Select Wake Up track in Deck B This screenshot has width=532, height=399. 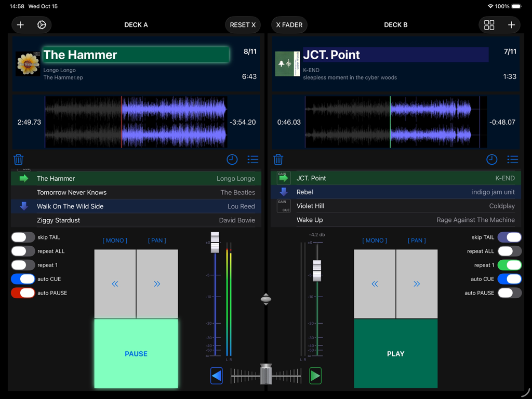[310, 220]
